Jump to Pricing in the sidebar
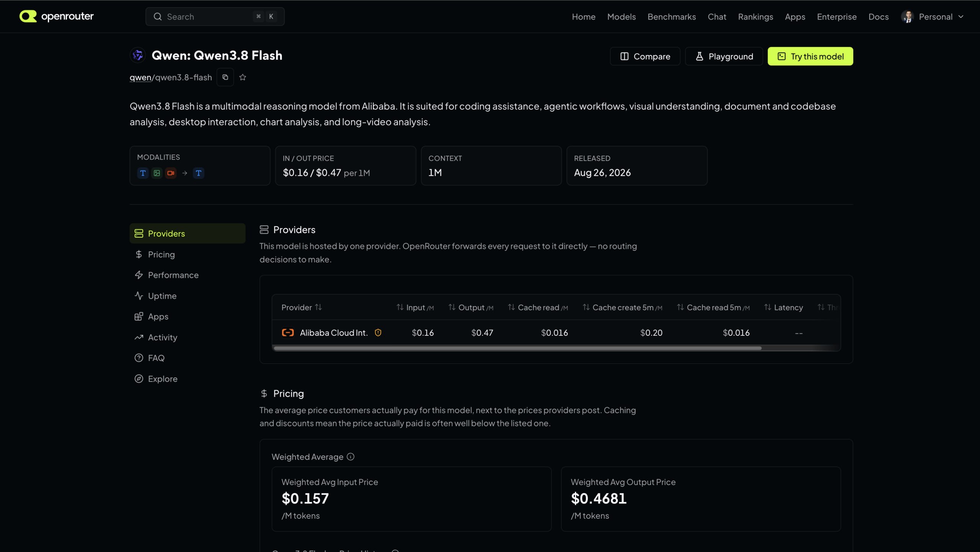The height and width of the screenshot is (552, 980). pos(188,254)
